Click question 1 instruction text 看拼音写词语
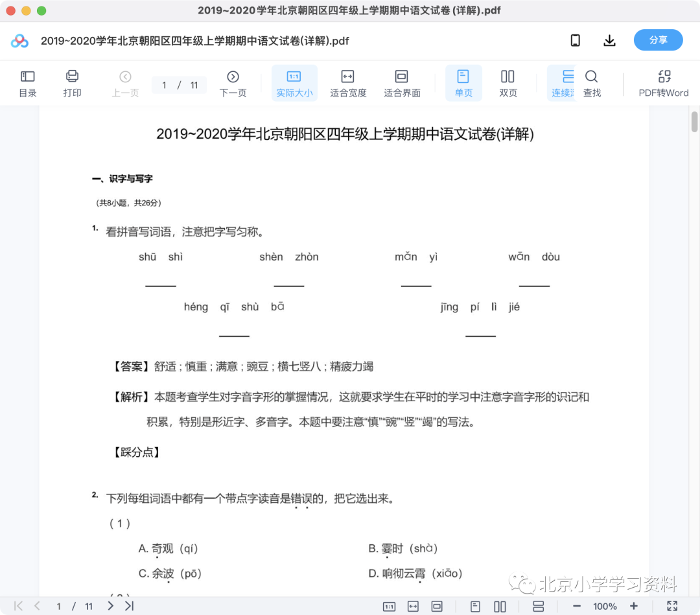 coord(186,232)
